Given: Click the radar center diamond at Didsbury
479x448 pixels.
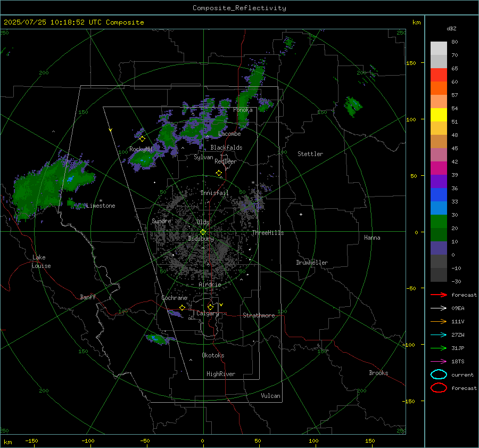Looking at the screenshot, I should 203,232.
